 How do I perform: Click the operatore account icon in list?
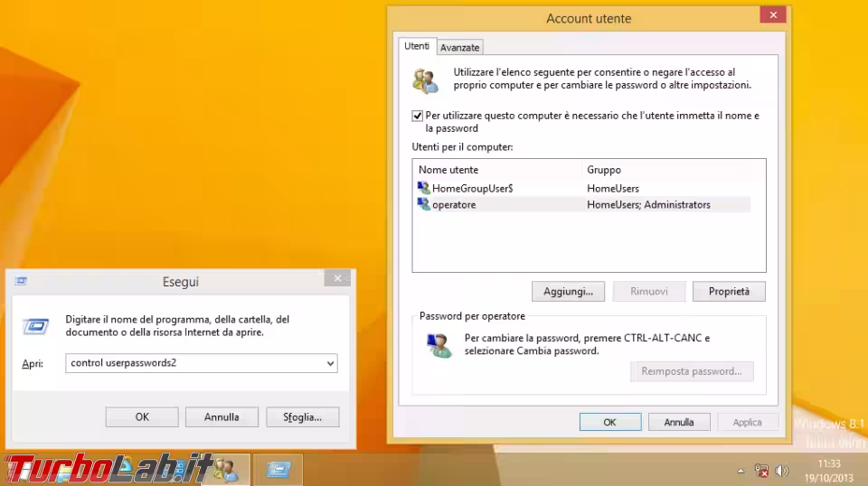(423, 204)
